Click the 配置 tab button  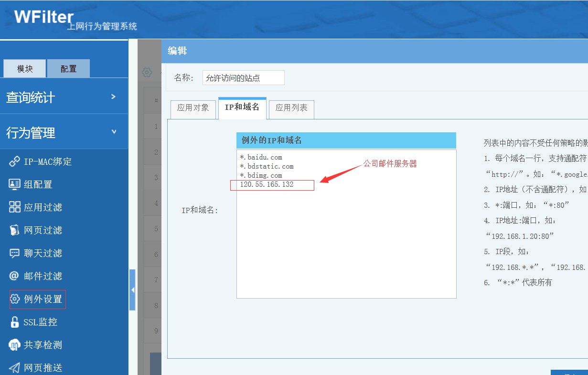tap(68, 69)
